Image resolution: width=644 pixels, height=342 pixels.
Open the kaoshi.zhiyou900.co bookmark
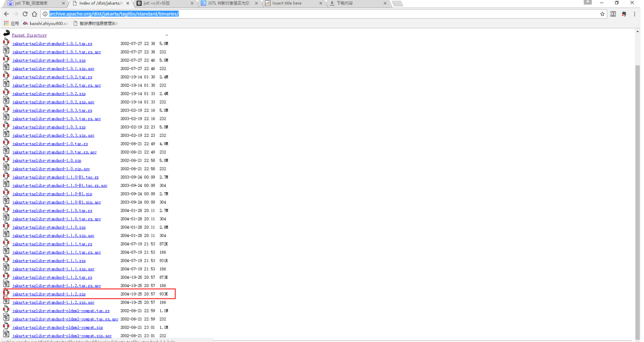point(45,23)
